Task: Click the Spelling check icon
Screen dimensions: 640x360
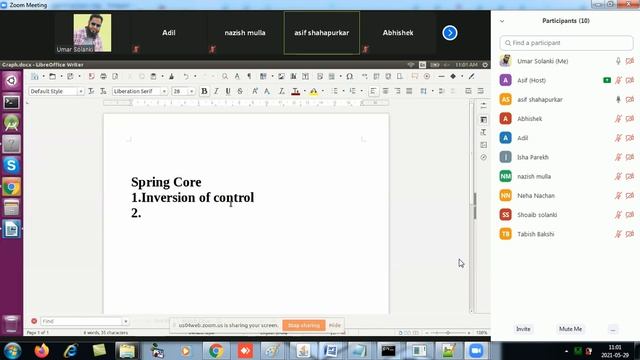Action: point(237,76)
